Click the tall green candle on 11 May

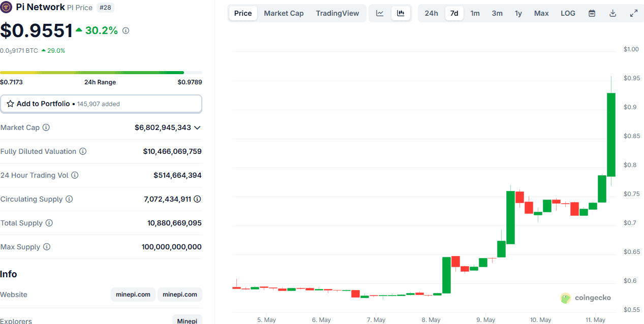pos(611,135)
